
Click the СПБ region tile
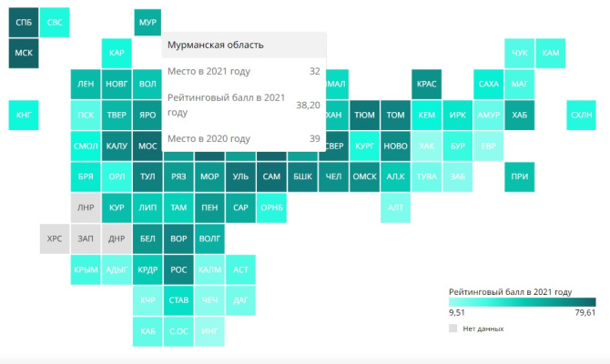(x=24, y=22)
